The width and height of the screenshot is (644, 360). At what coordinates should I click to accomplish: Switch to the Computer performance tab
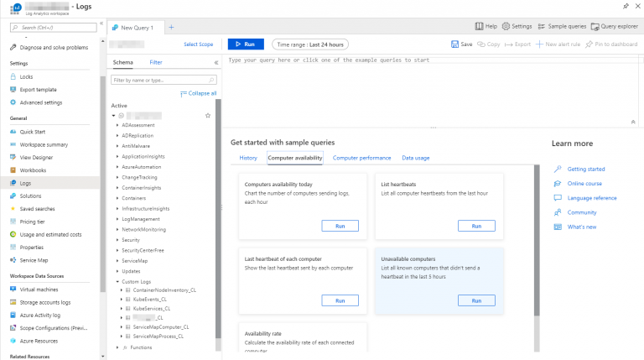click(361, 158)
